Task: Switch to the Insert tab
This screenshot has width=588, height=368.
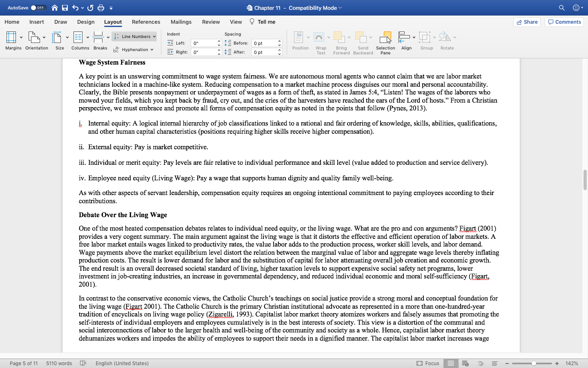Action: (37, 22)
